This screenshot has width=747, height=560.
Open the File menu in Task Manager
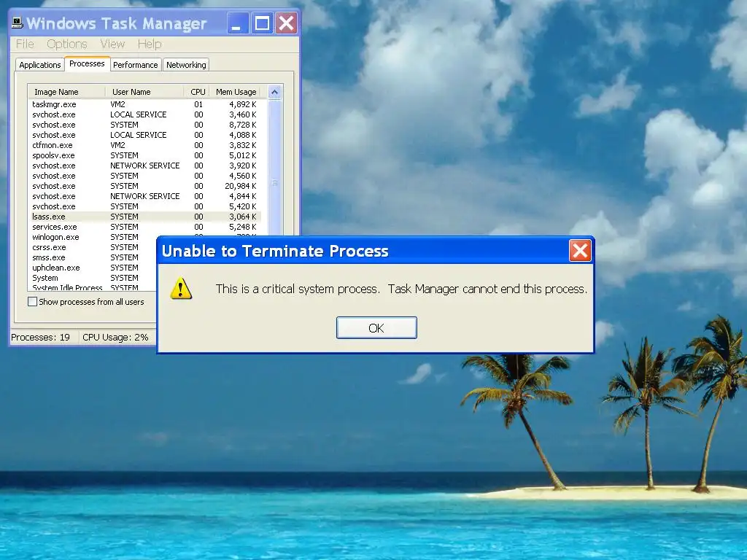[x=25, y=44]
